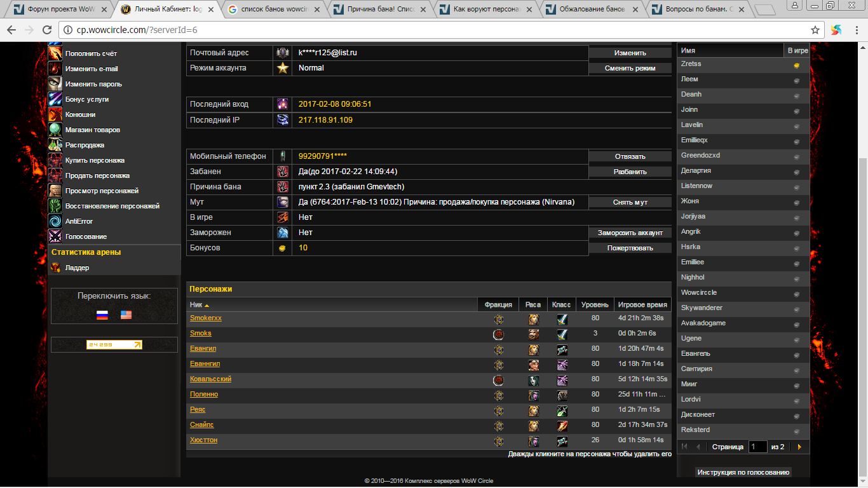Click the Ладдер arena icon
This screenshot has width=868, height=488.
tap(55, 268)
